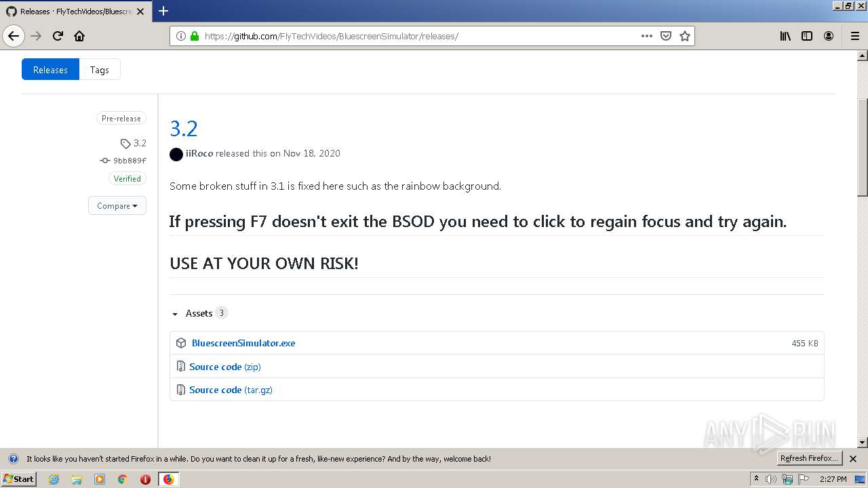Open page actions three-dot menu
This screenshot has width=868, height=488.
coord(647,36)
